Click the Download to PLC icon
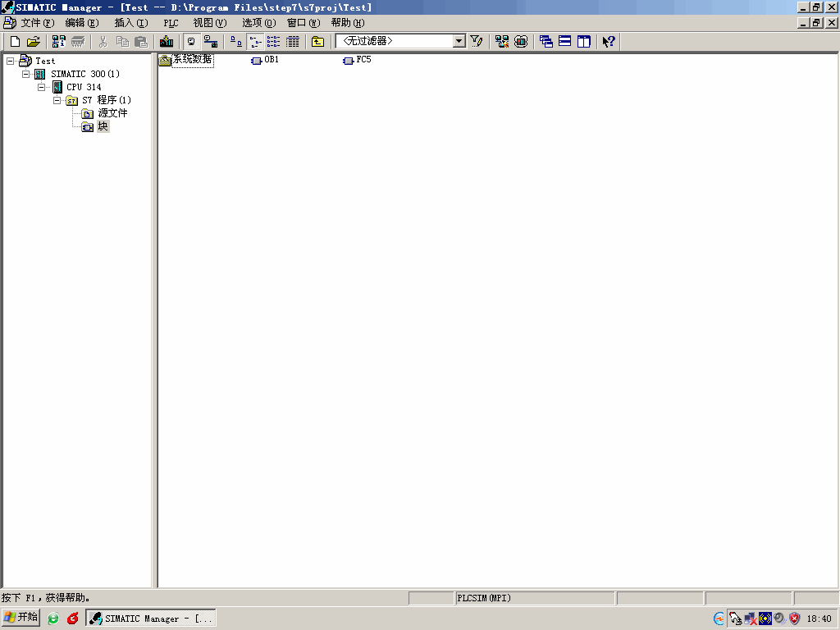This screenshot has height=630, width=840. [x=167, y=41]
